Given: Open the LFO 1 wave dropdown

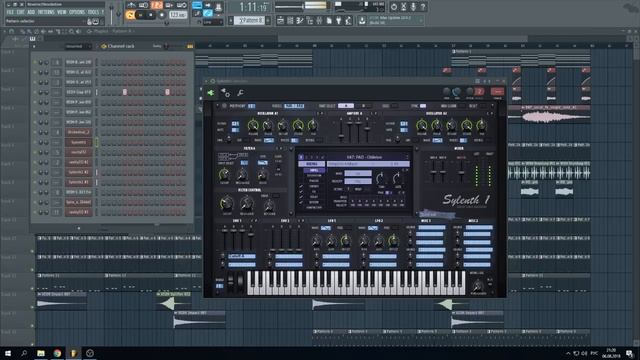Looking at the screenshot, I should pyautogui.click(x=326, y=228).
